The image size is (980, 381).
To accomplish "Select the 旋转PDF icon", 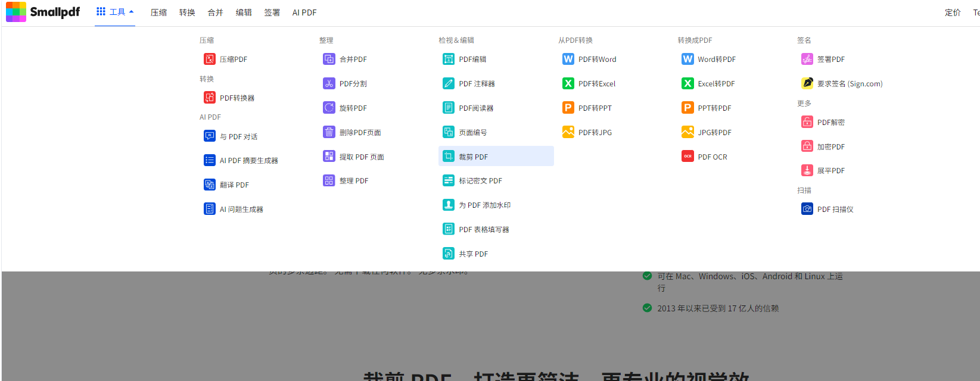I will click(x=329, y=108).
